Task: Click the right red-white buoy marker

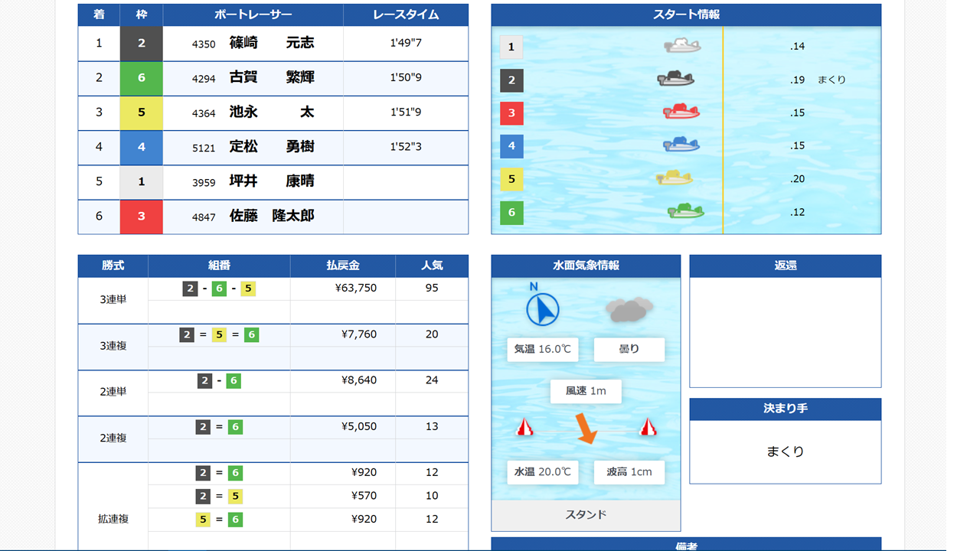Action: tap(648, 426)
